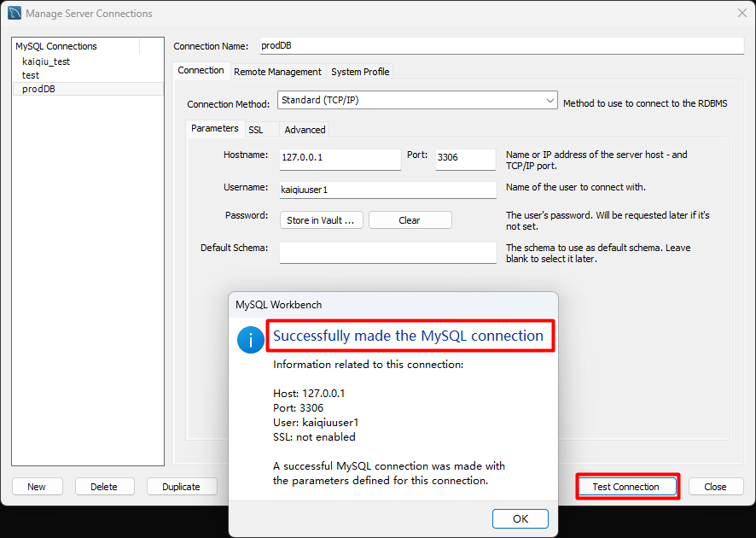Select prodDB in connections list
This screenshot has width=756, height=538.
coord(88,89)
